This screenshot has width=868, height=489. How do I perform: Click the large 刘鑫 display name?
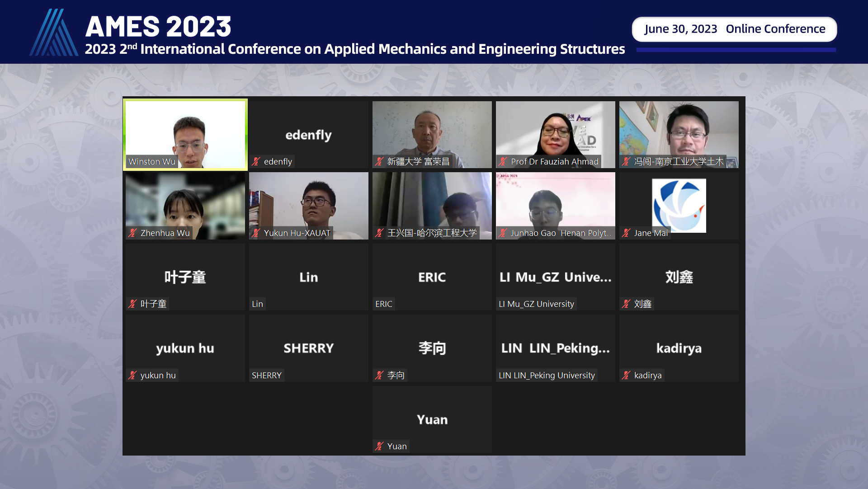point(679,277)
